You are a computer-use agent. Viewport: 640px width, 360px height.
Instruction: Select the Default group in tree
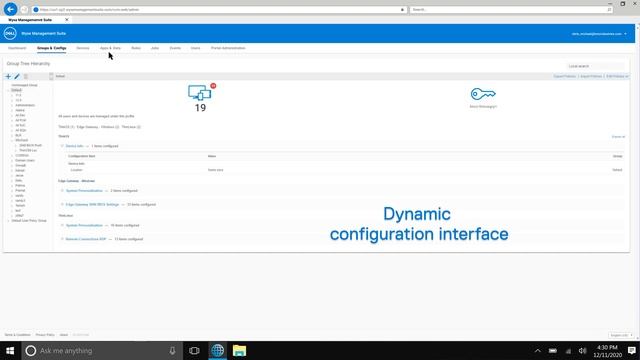click(x=16, y=90)
